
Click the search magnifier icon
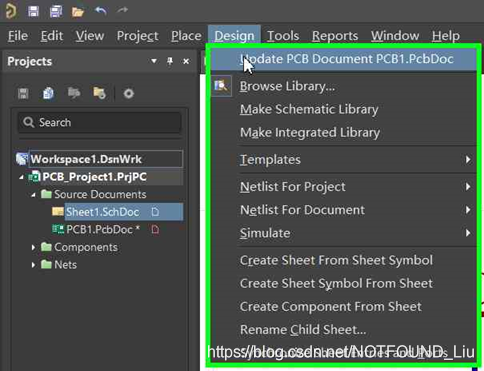coord(29,122)
